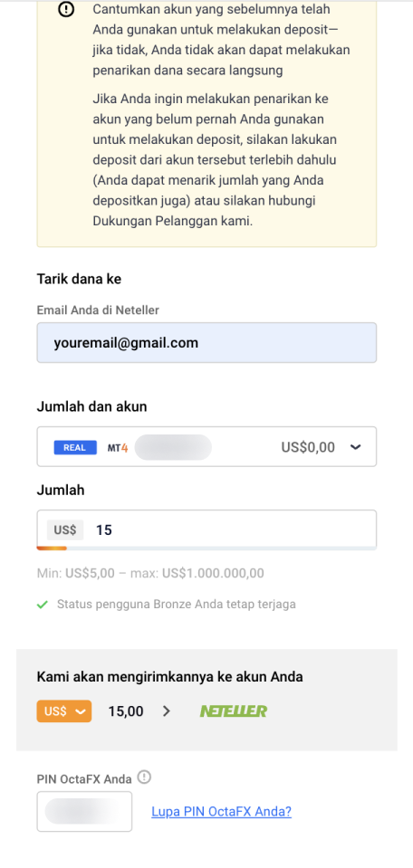Click the 15,00 payout amount
Image resolution: width=413 pixels, height=868 pixels.
[126, 711]
